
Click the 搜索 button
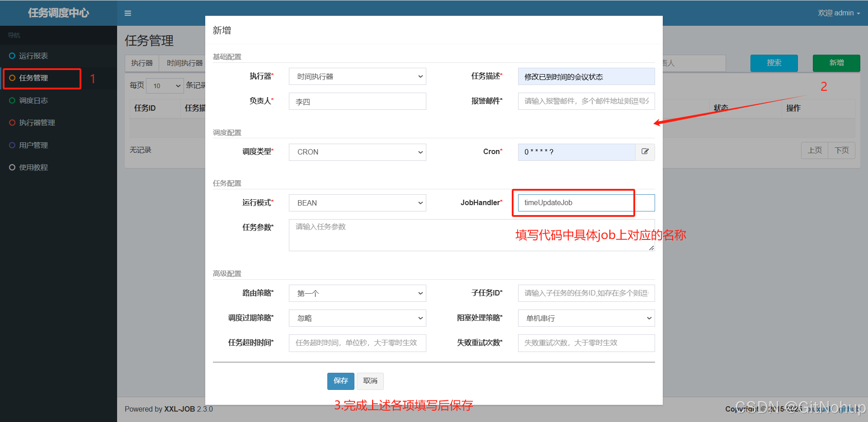(x=774, y=63)
